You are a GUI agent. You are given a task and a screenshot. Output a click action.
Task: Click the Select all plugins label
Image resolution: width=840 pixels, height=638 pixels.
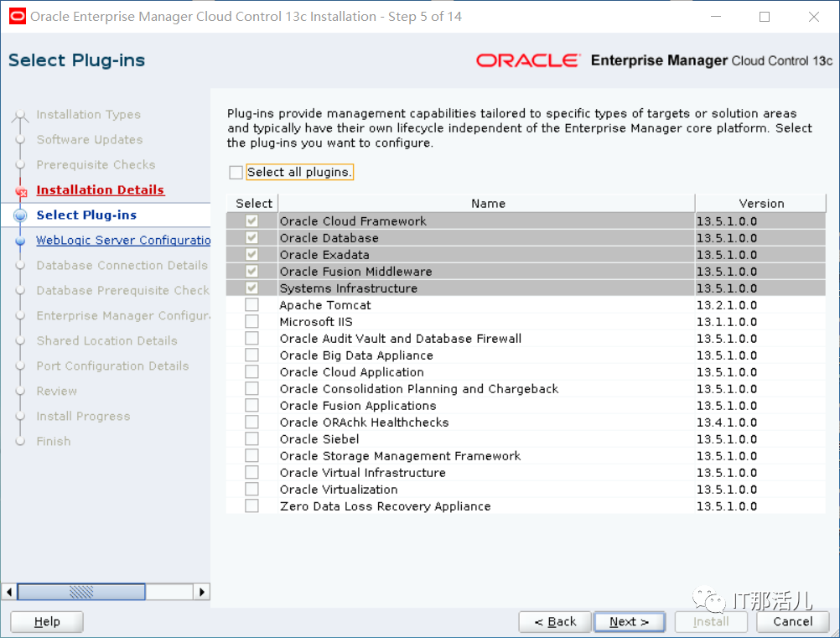pyautogui.click(x=299, y=172)
